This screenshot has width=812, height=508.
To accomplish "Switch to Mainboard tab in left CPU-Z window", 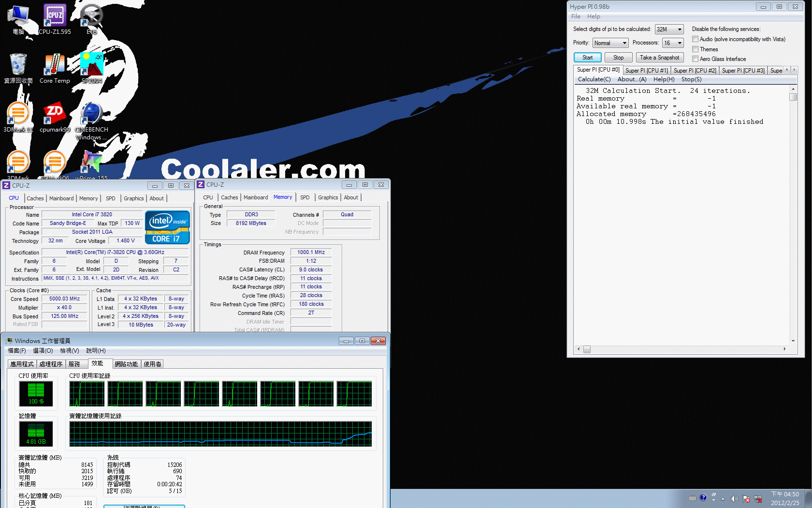I will [x=61, y=198].
